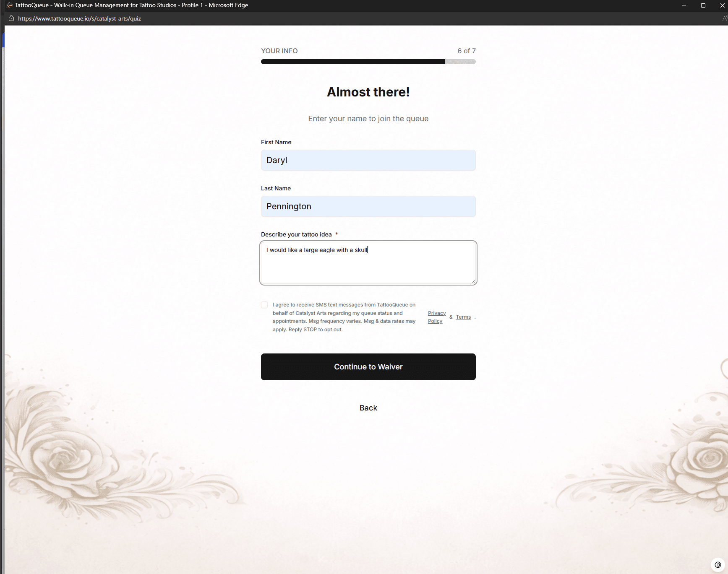Click the step progress bar under YOUR INFO
Screen dimensions: 728x574
(x=368, y=61)
